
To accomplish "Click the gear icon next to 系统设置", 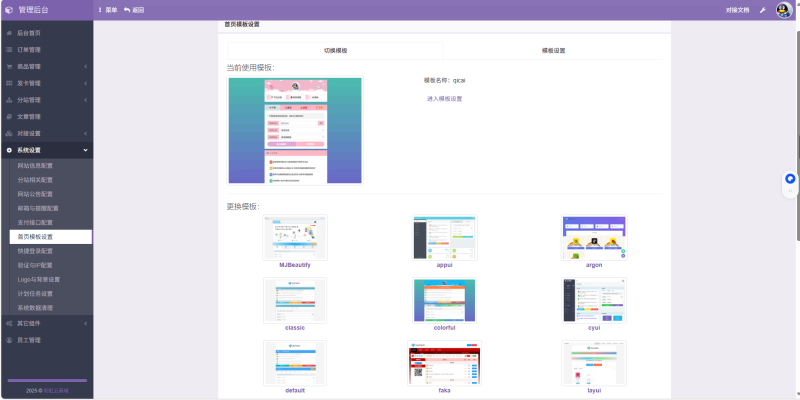I will 9,151.
